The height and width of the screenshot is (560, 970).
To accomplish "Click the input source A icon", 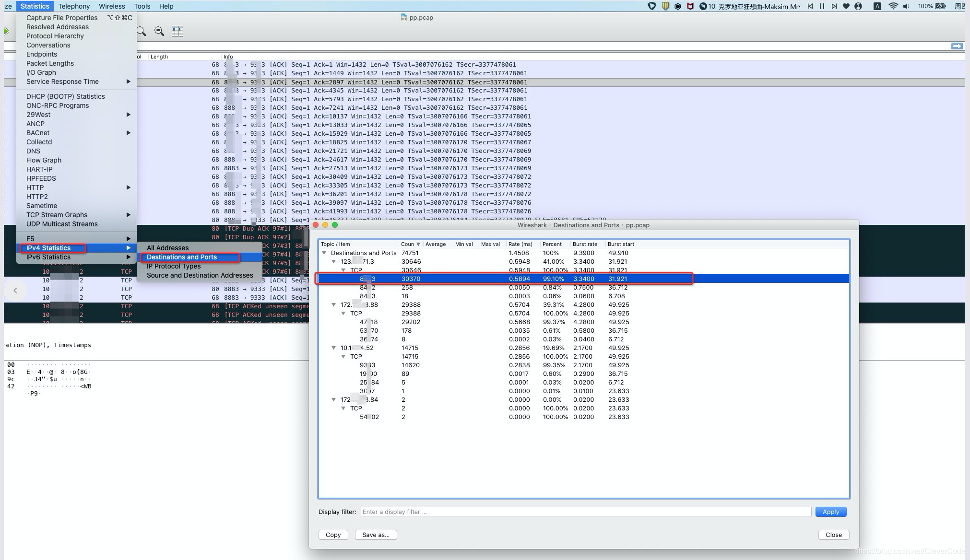I will 877,6.
